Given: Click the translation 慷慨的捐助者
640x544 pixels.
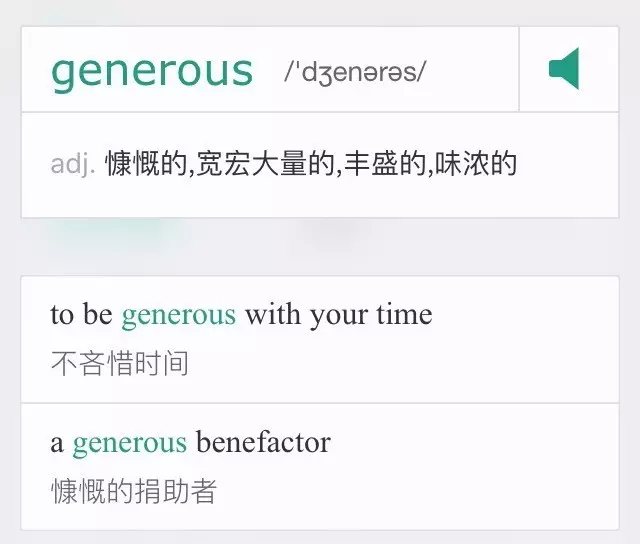Looking at the screenshot, I should tap(133, 491).
